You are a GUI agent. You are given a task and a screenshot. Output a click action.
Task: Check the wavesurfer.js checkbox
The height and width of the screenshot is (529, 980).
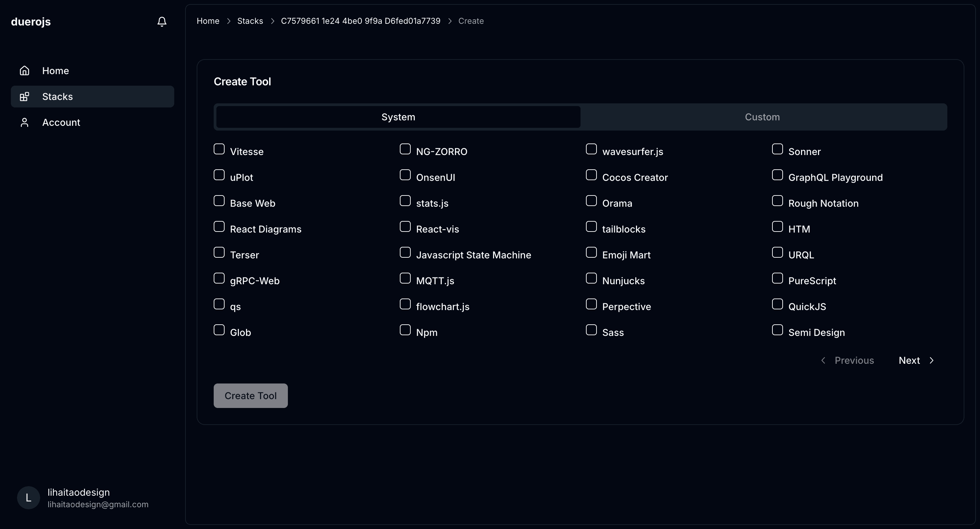click(x=591, y=149)
